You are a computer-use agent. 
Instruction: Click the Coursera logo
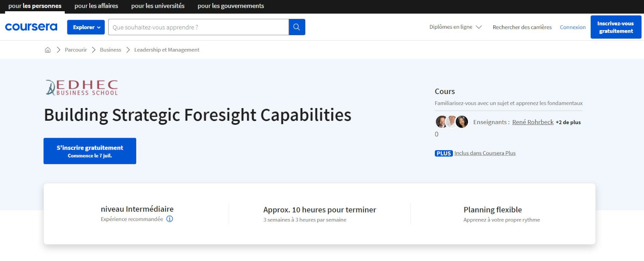click(x=31, y=27)
